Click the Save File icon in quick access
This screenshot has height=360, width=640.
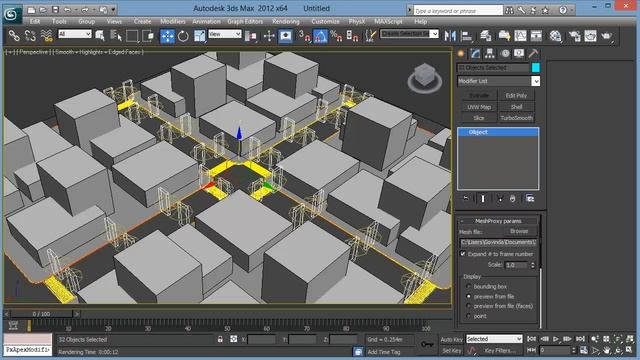(56, 9)
